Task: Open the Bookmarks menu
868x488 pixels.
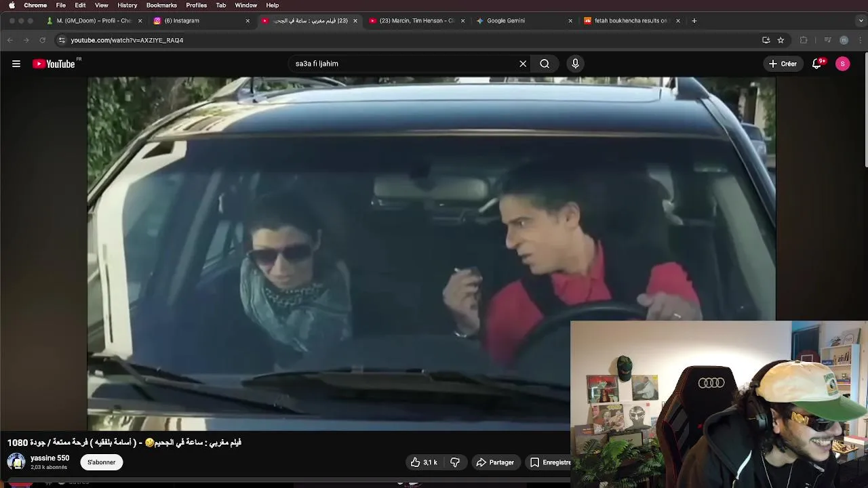Action: coord(161,5)
